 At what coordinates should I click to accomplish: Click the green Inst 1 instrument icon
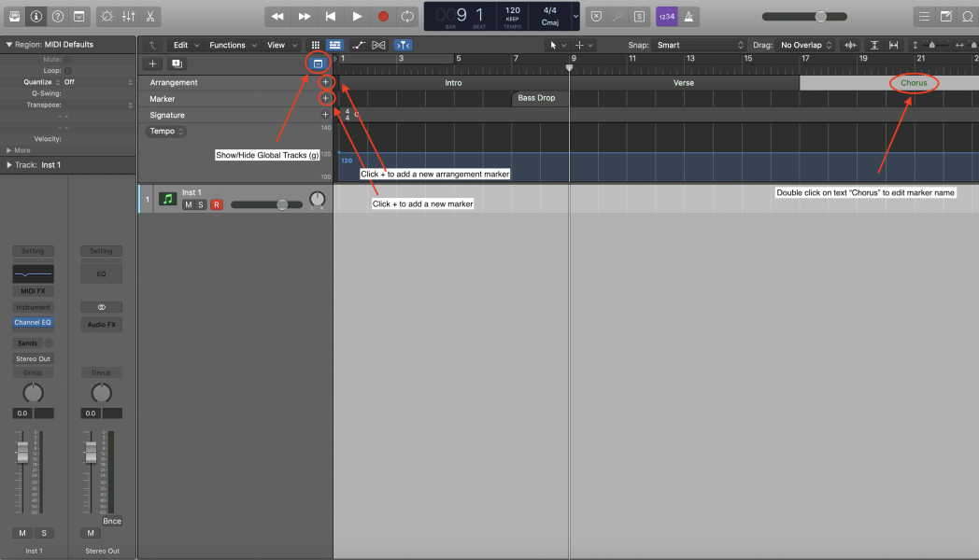167,199
